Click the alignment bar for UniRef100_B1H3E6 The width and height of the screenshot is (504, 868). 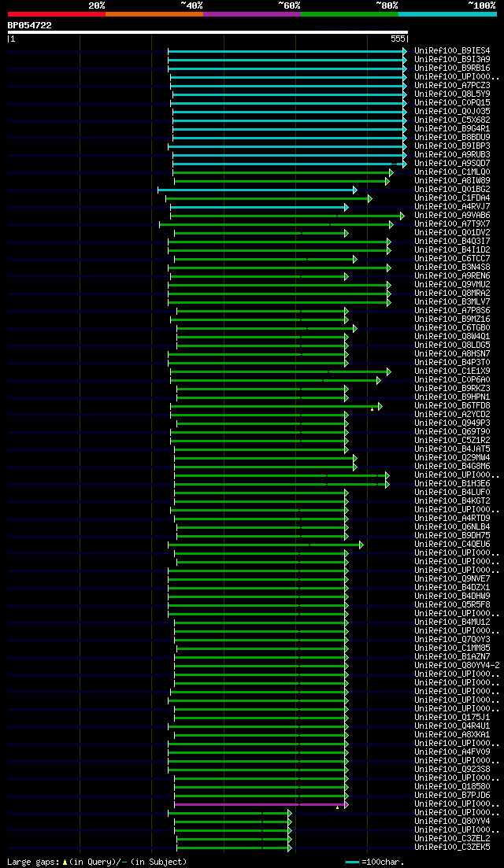tap(282, 485)
